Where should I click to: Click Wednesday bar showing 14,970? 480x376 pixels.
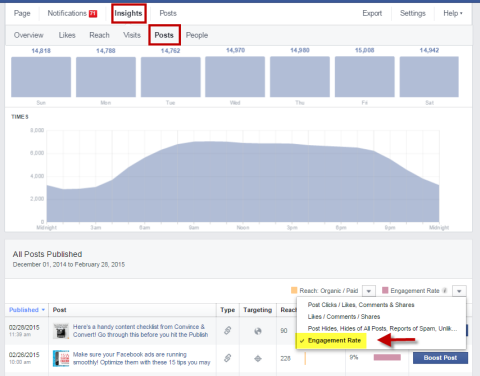235,77
